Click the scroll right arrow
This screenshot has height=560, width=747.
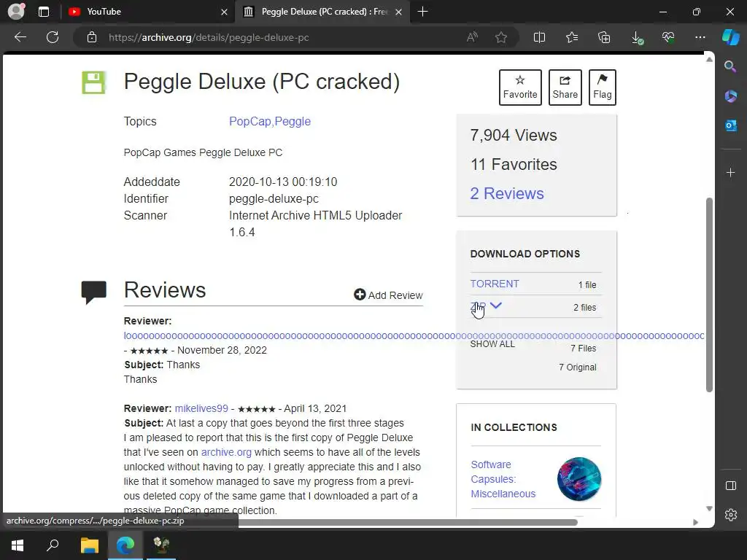pos(695,522)
